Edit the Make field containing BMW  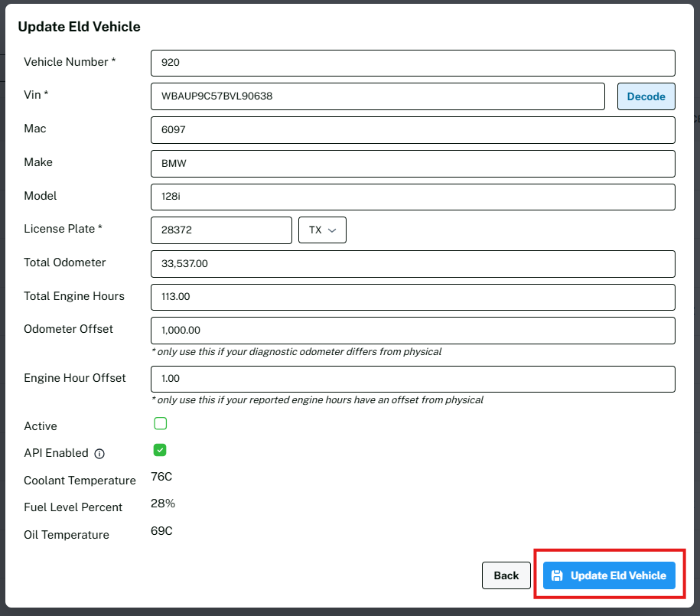(413, 164)
